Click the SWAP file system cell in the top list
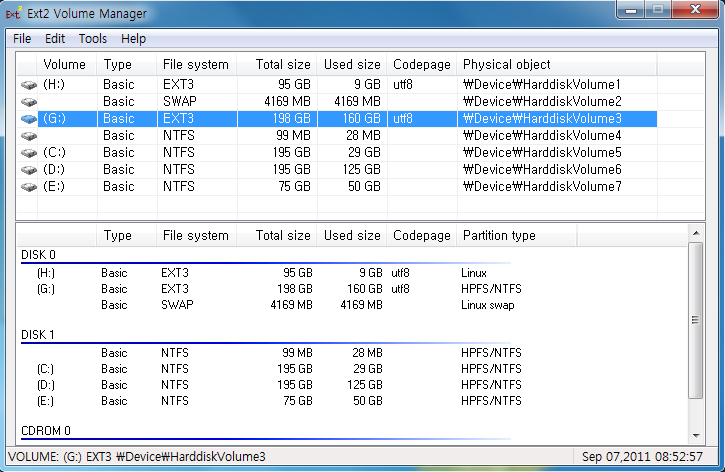Viewport: 725px width, 472px height. point(180,102)
